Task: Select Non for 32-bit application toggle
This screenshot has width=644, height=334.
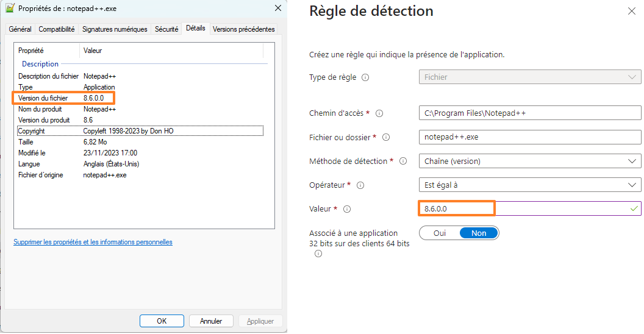Action: [479, 233]
